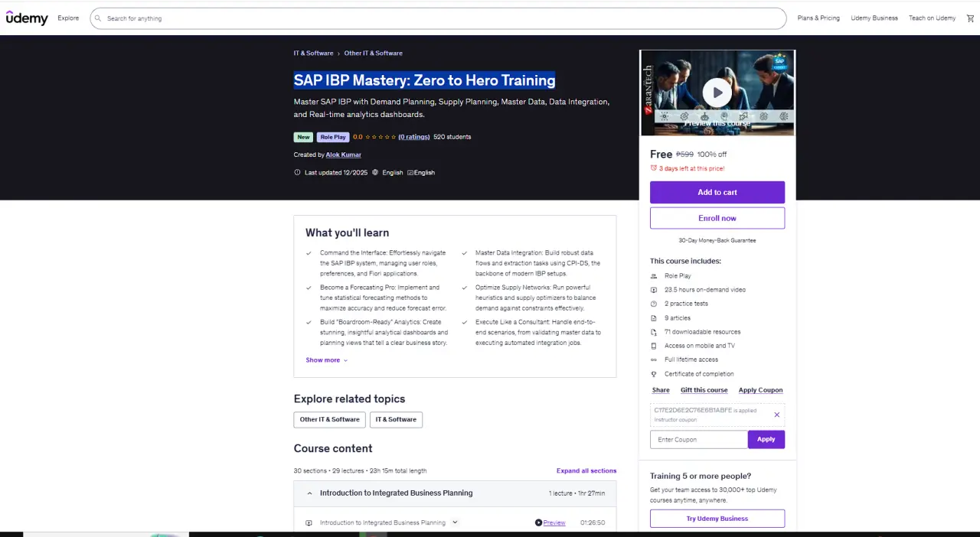Screen dimensions: 980x537
Task: Open the Udemy home logo
Action: [x=27, y=18]
